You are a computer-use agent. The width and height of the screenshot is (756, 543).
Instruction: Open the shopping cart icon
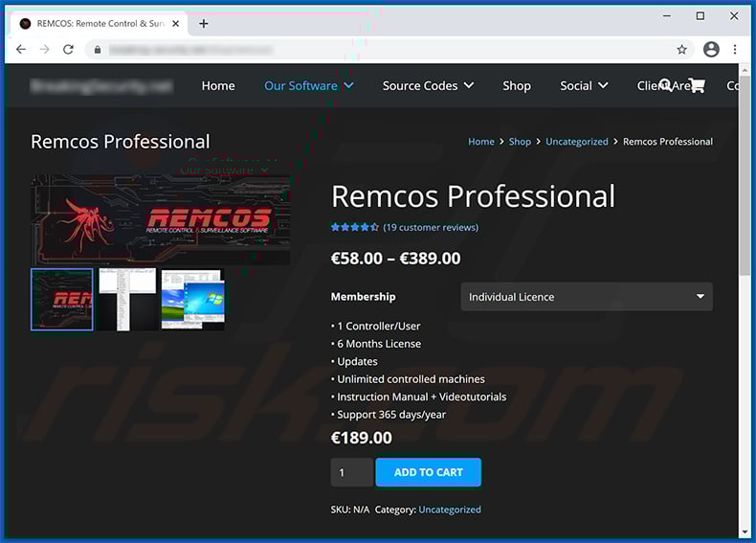(697, 85)
